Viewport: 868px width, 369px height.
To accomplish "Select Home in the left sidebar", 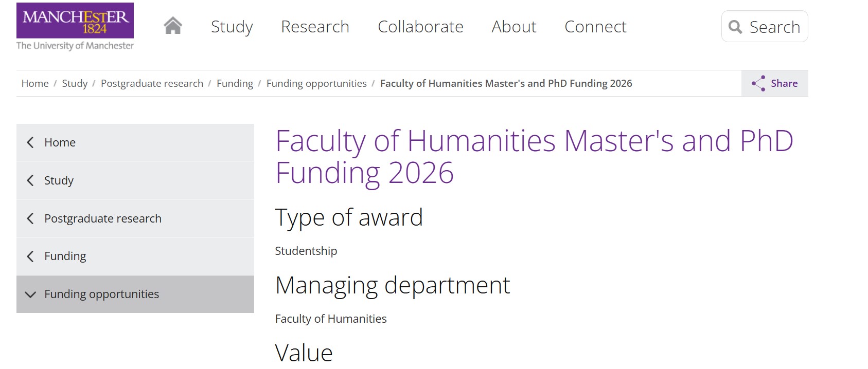I will [60, 142].
